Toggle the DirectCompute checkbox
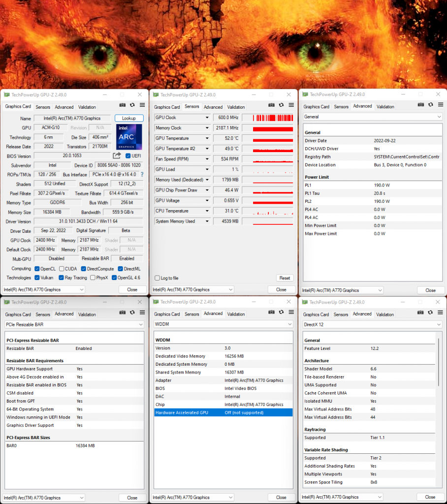 coord(83,269)
